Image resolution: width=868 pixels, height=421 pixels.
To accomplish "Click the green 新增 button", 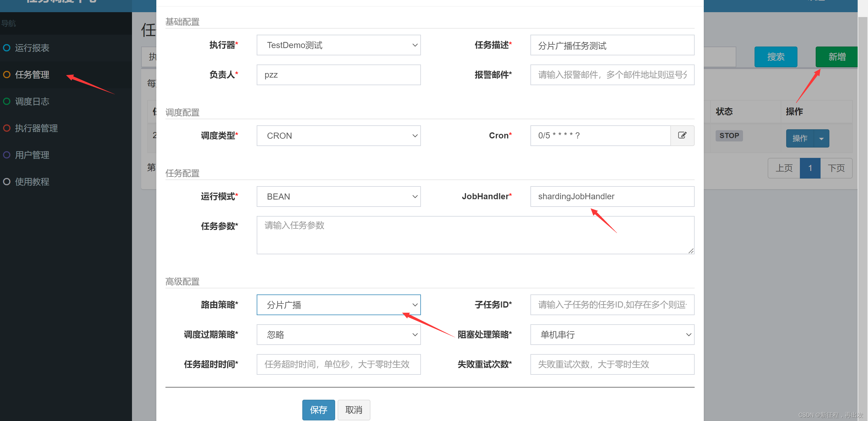I will [836, 57].
